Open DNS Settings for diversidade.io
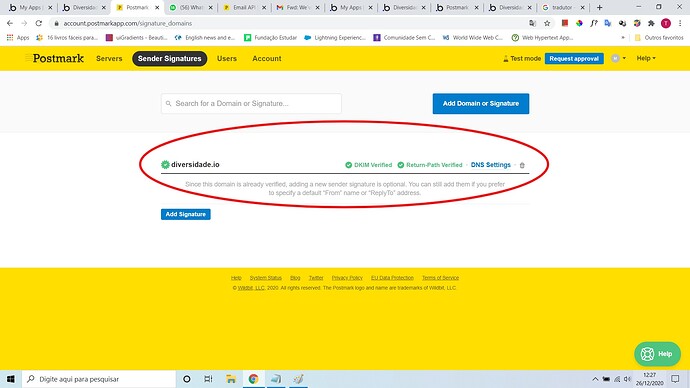This screenshot has width=690, height=388. click(x=491, y=165)
